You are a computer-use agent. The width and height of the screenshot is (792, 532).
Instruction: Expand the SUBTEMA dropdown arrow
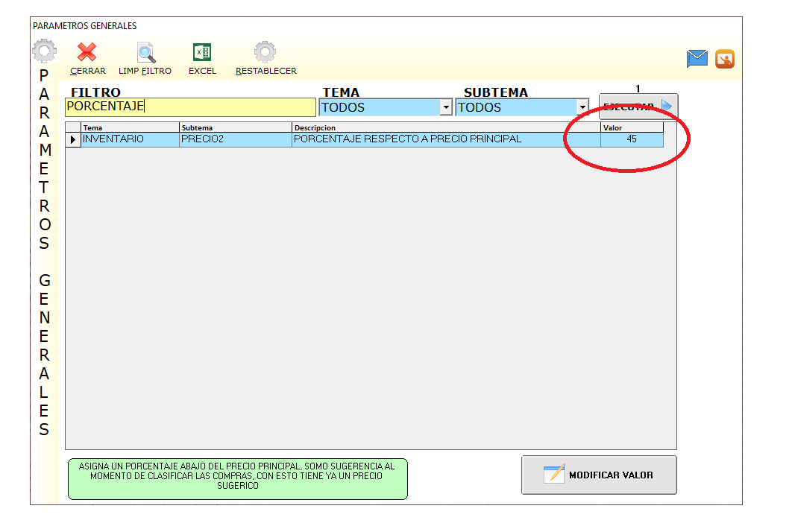coord(583,107)
